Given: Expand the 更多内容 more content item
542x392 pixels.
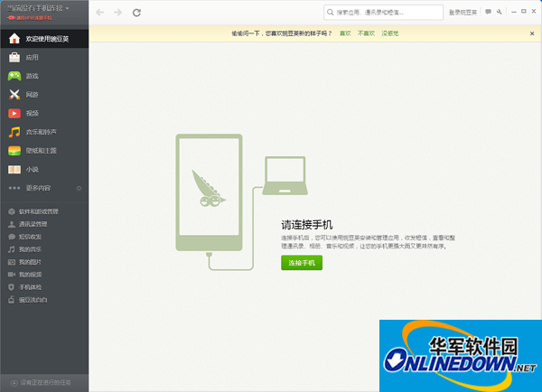Looking at the screenshot, I should pyautogui.click(x=38, y=188).
